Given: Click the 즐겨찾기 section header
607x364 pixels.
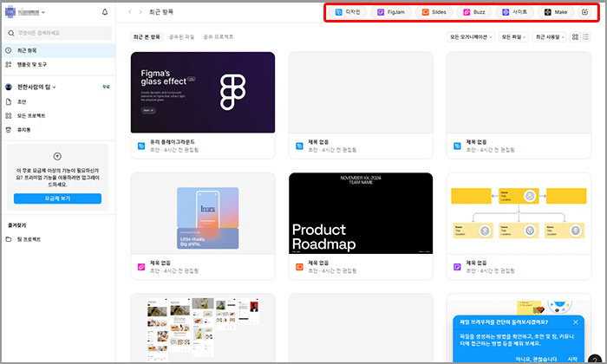Looking at the screenshot, I should (x=17, y=225).
